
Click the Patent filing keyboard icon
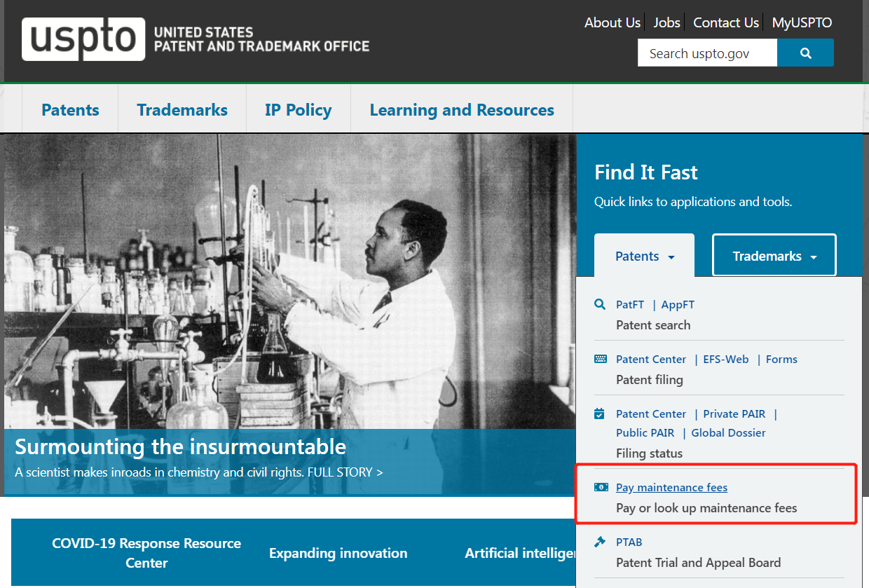(601, 359)
